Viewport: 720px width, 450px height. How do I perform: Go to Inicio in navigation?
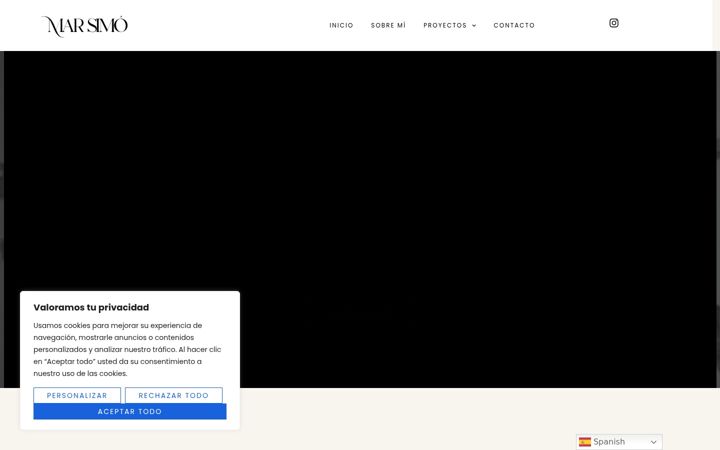coord(341,25)
